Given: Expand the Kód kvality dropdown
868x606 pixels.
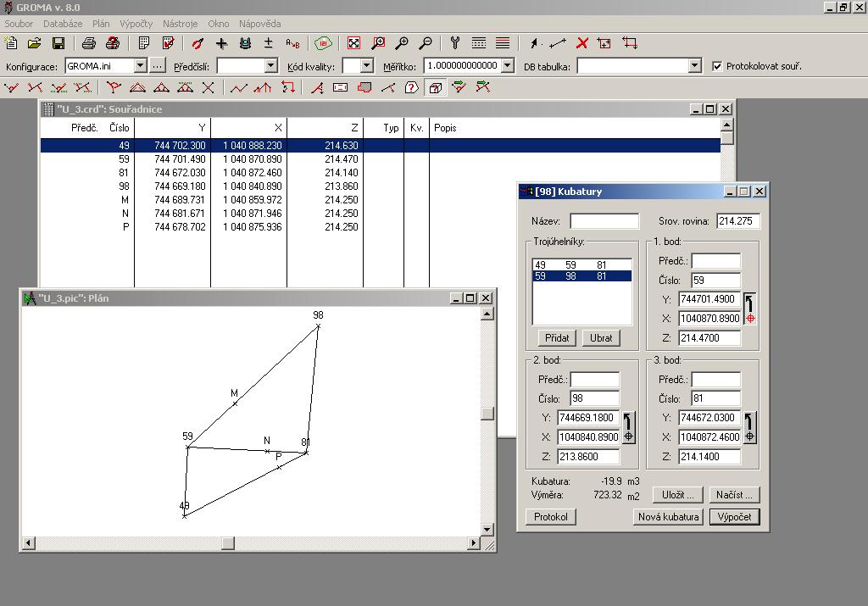Looking at the screenshot, I should click(x=366, y=66).
